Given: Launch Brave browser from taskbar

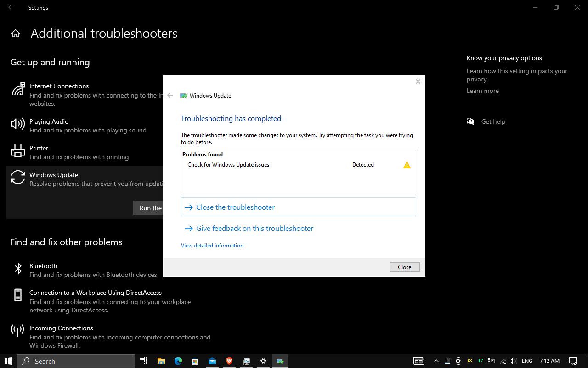Looking at the screenshot, I should 229,361.
